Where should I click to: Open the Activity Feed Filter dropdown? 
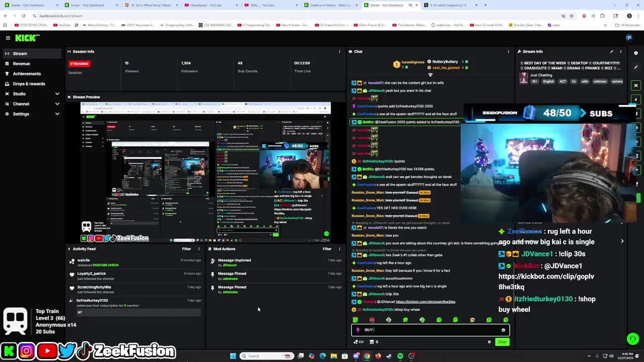[x=187, y=249]
